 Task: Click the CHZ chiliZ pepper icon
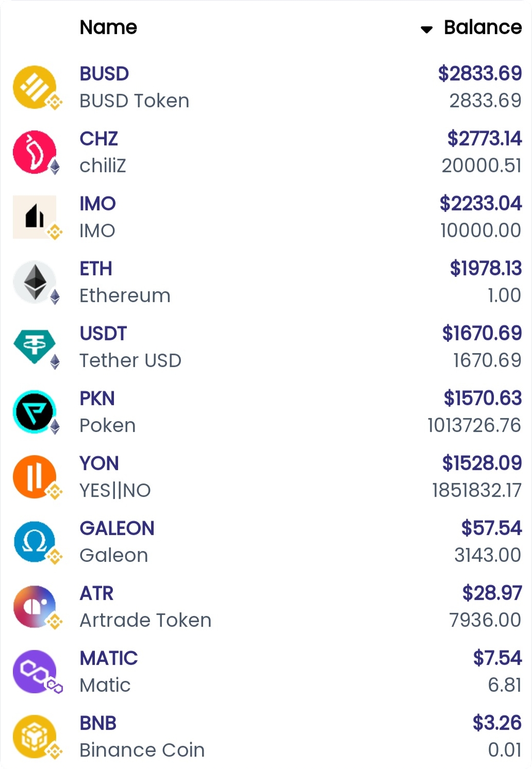coord(35,152)
